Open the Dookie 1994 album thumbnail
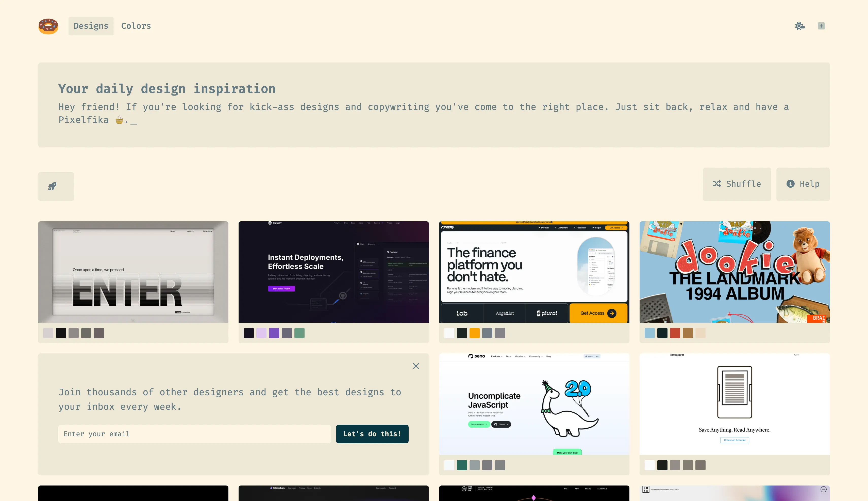The width and height of the screenshot is (868, 501). [734, 272]
